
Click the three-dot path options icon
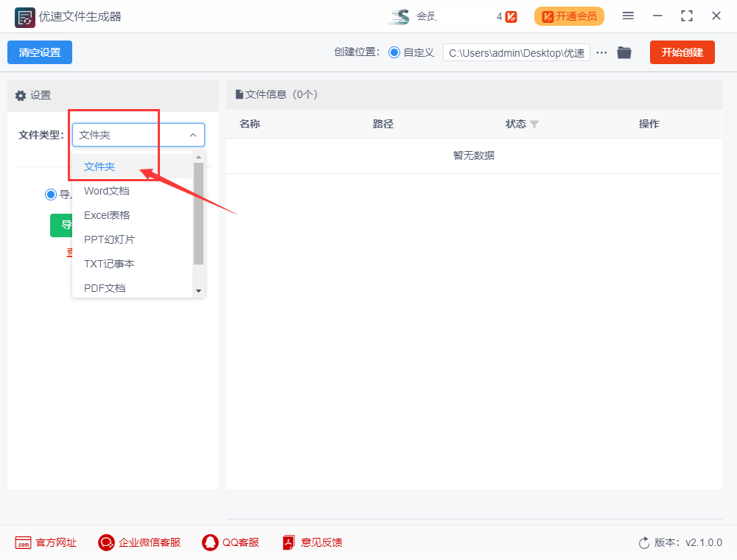pyautogui.click(x=601, y=52)
